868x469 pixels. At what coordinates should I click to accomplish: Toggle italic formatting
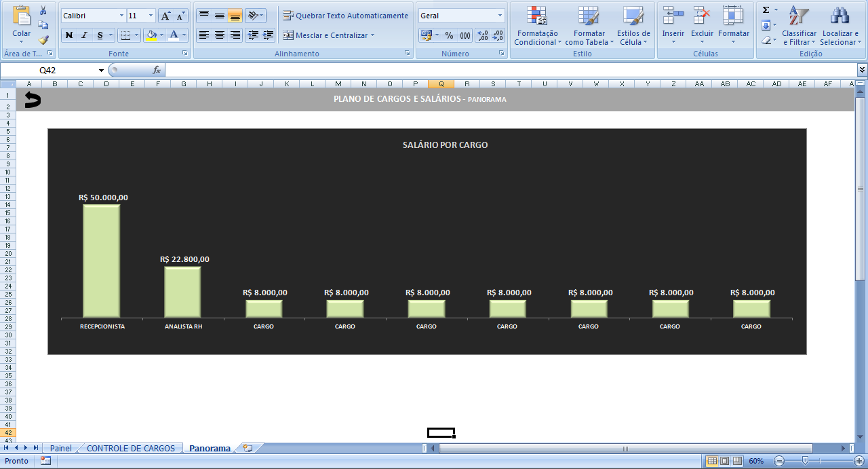84,35
